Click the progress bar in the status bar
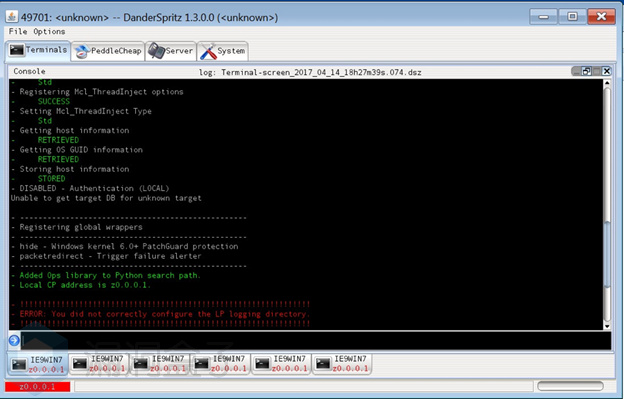 tap(570, 386)
